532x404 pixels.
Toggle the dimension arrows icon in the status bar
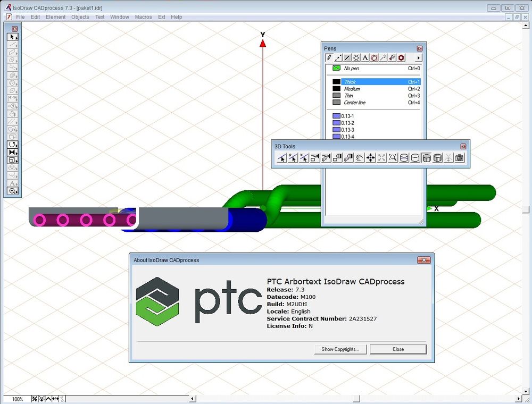tap(55, 399)
